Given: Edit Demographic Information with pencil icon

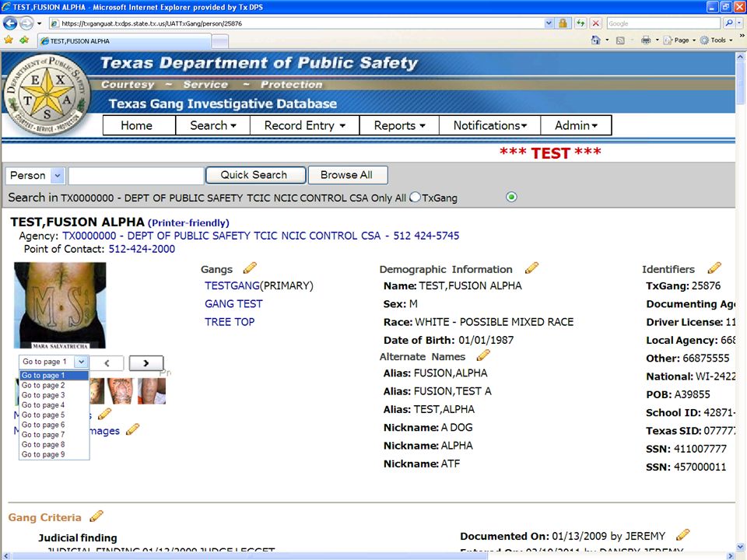Looking at the screenshot, I should tap(531, 268).
